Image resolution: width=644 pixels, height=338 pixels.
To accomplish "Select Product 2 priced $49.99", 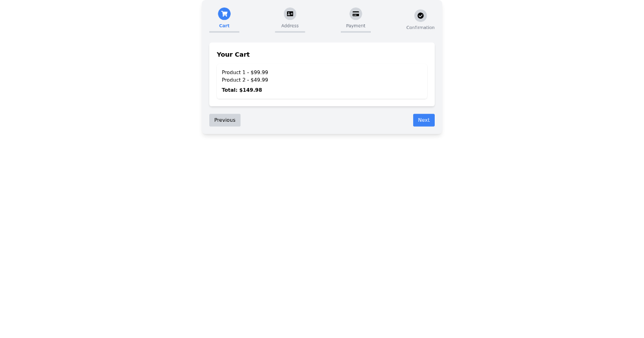I will tap(245, 80).
